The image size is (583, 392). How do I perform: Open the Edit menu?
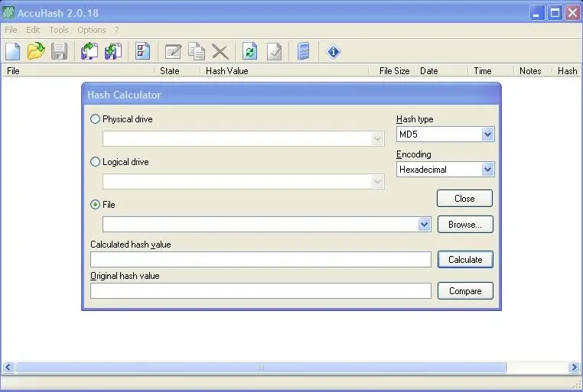tap(33, 30)
